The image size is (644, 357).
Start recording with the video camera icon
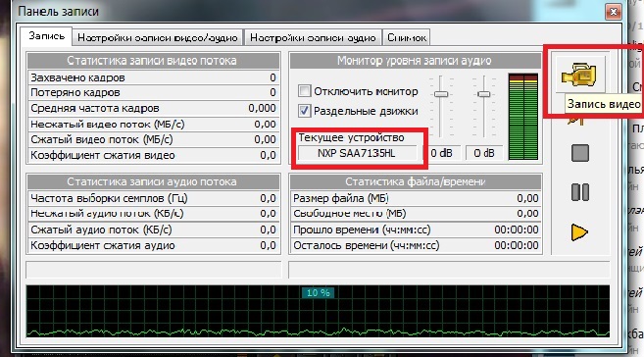pyautogui.click(x=580, y=75)
